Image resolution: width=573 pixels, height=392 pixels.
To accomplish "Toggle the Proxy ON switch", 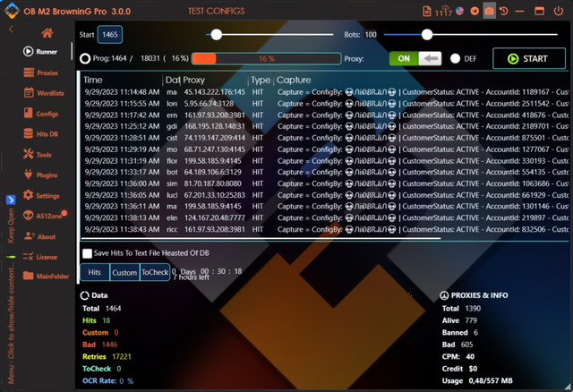I will (x=415, y=58).
